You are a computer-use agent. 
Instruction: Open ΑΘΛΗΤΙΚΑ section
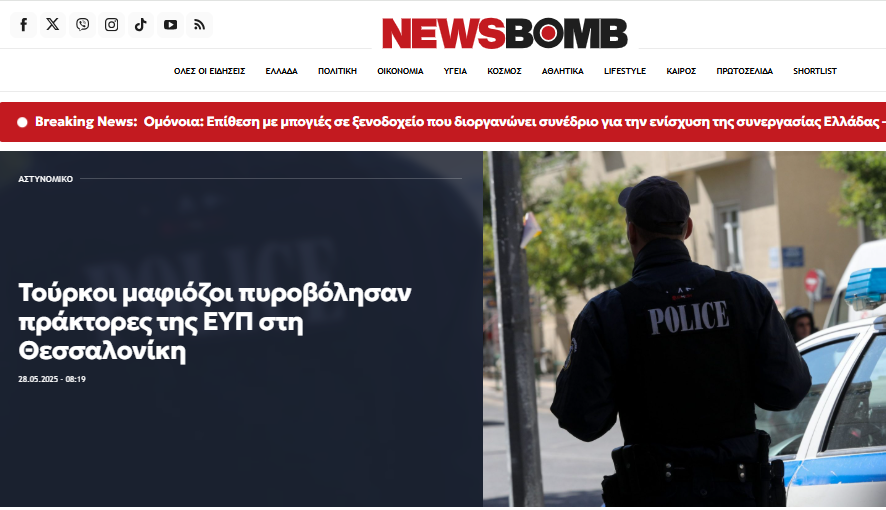tap(562, 71)
